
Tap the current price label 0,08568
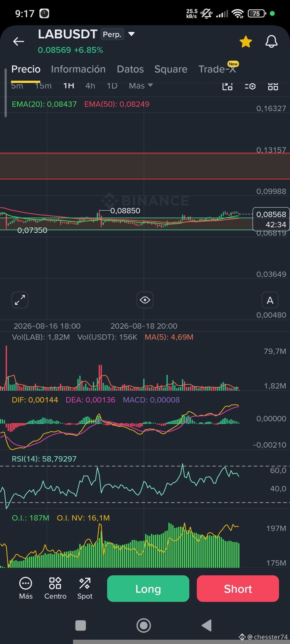click(271, 214)
